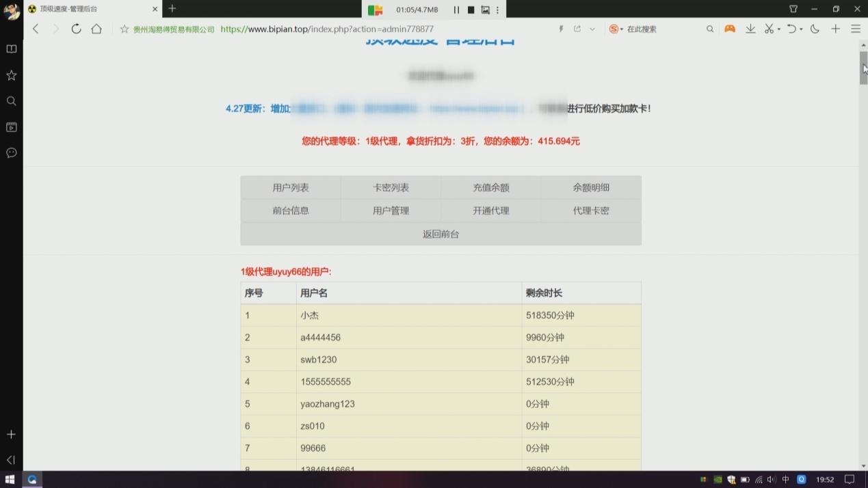Open the 充值余额 menu item
Image resolution: width=868 pixels, height=488 pixels.
point(491,187)
